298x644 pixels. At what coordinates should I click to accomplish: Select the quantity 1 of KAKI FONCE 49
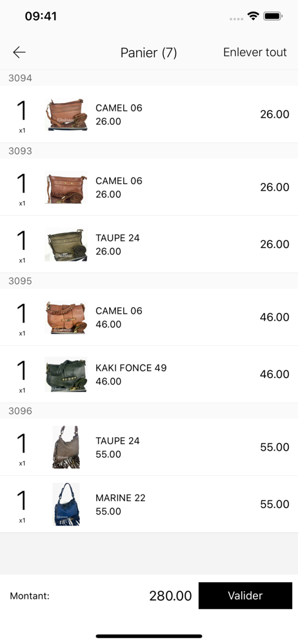click(x=22, y=370)
